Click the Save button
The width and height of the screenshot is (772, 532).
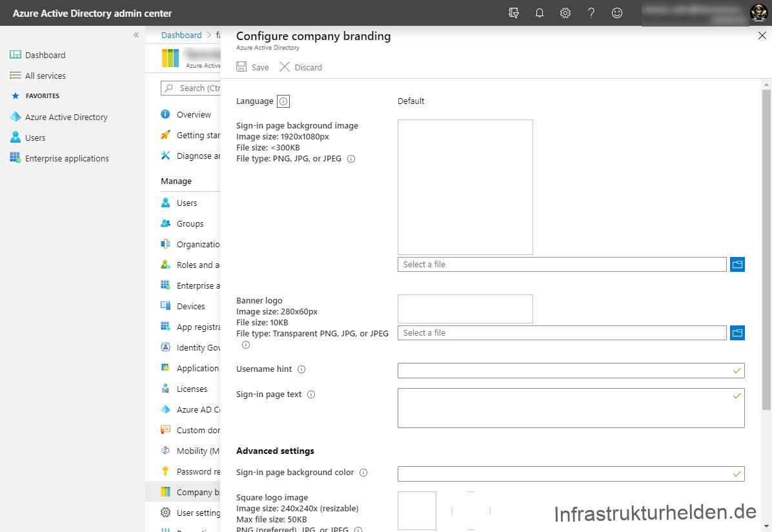click(x=252, y=67)
